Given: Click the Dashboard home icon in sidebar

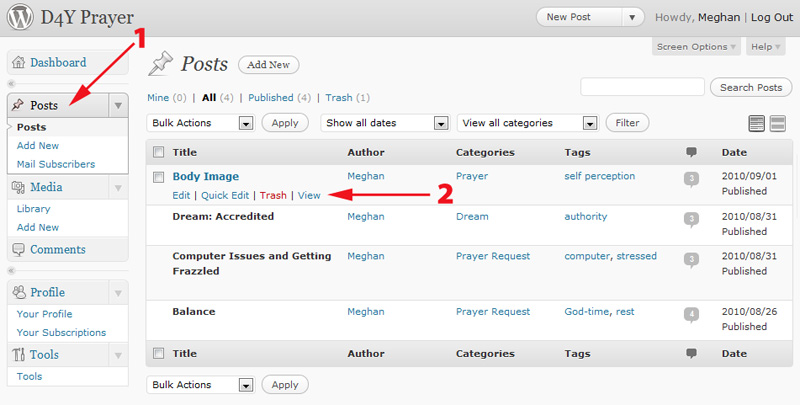Looking at the screenshot, I should [18, 62].
